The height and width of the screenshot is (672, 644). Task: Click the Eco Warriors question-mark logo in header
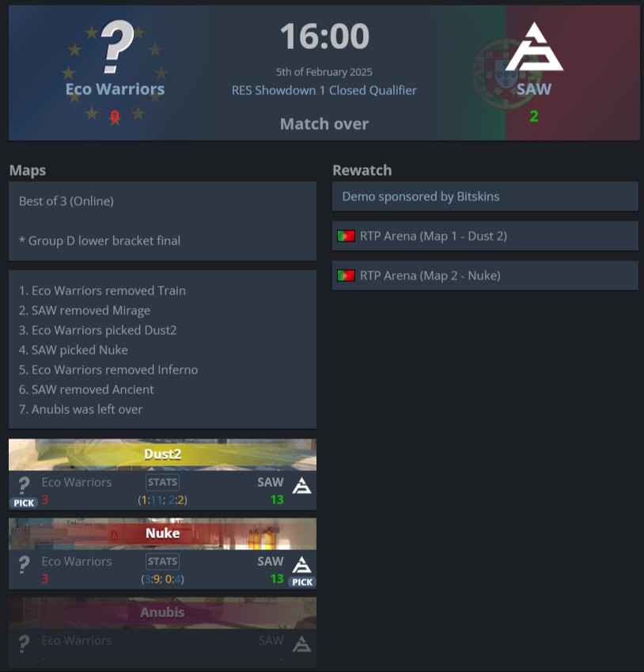coord(117,47)
